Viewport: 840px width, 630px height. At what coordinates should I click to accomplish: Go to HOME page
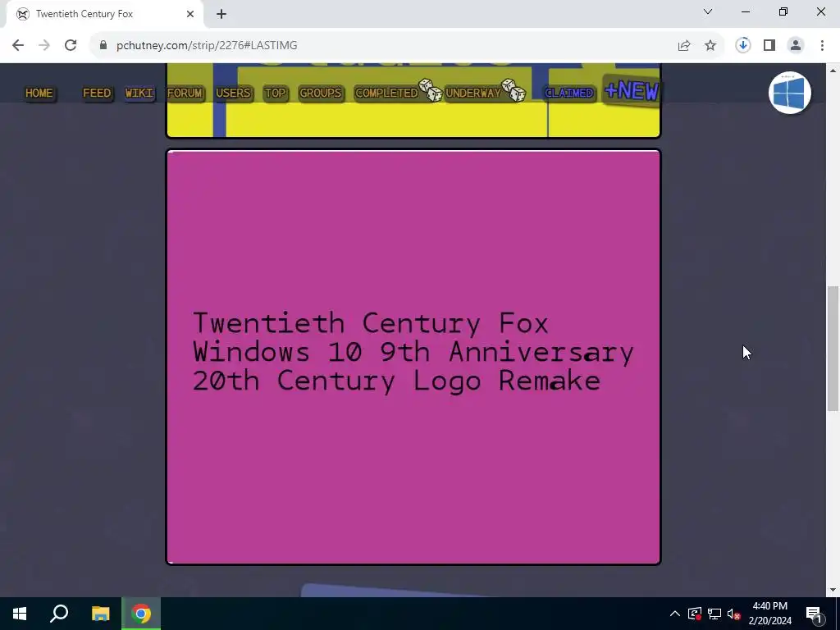(x=39, y=94)
